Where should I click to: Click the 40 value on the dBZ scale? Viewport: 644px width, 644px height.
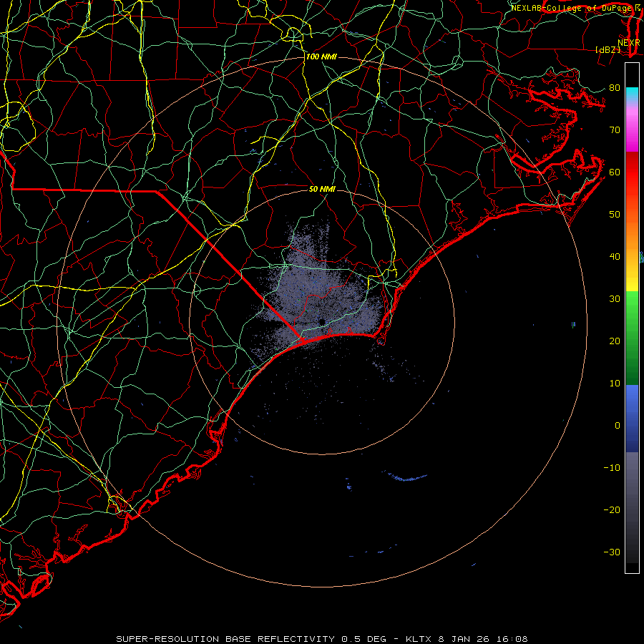tap(615, 257)
